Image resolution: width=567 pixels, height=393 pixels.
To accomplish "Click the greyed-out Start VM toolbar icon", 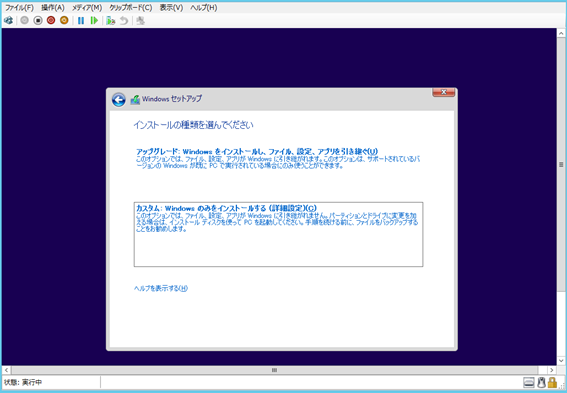I will [24, 21].
